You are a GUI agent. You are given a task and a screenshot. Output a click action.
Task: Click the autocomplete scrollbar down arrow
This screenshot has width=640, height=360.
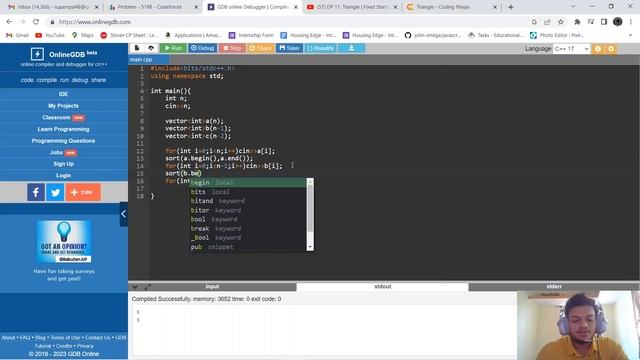pos(310,247)
